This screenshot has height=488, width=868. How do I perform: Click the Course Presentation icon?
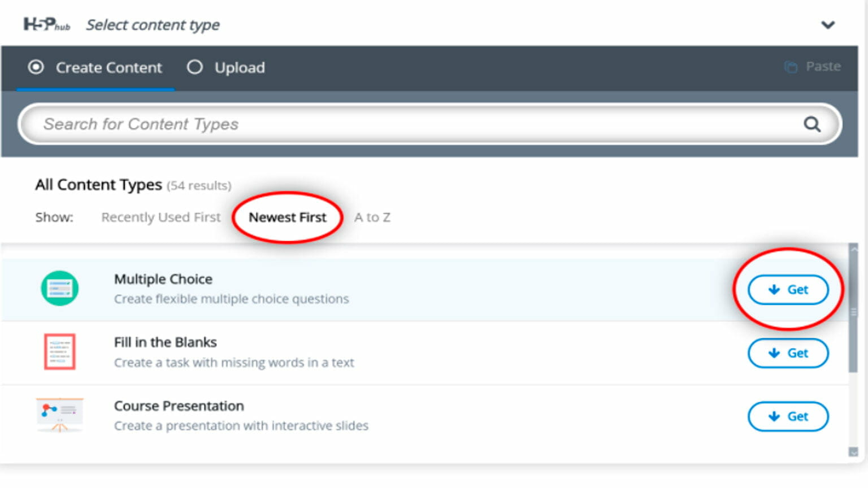coord(60,415)
